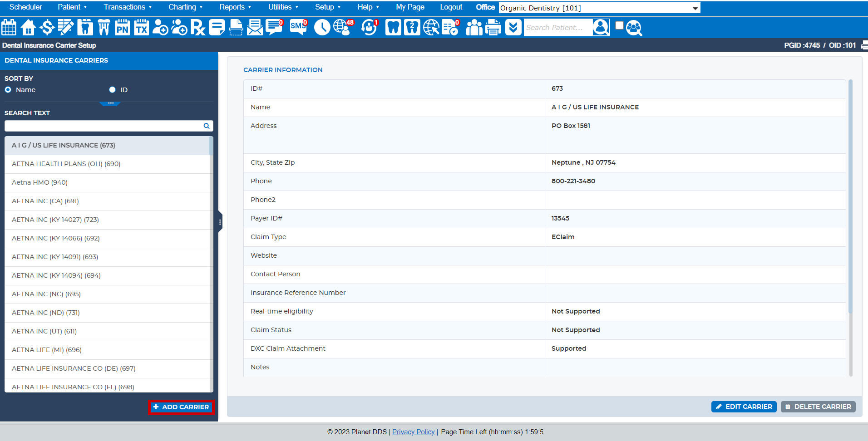The height and width of the screenshot is (441, 868).
Task: Click the Delete Carrier button
Action: 818,407
